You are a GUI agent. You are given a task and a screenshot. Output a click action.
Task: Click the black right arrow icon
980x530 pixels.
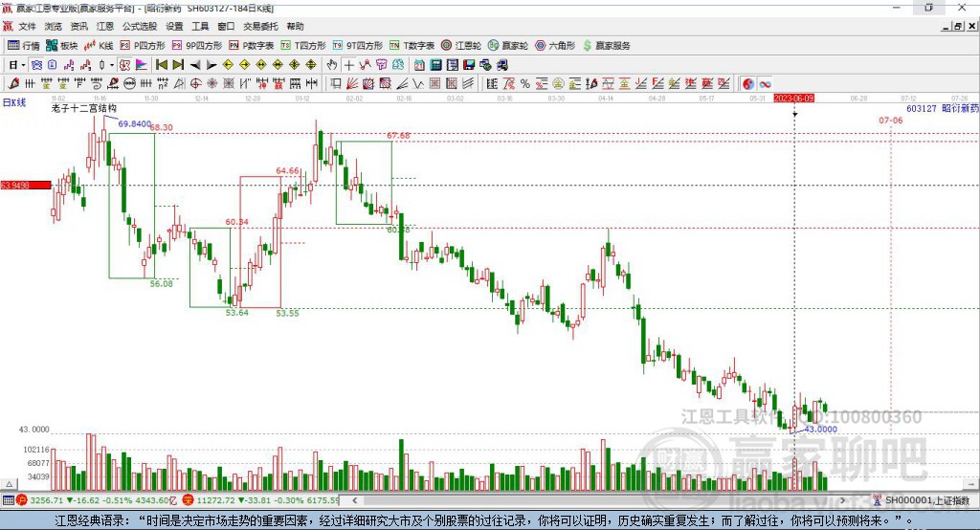tap(212, 65)
